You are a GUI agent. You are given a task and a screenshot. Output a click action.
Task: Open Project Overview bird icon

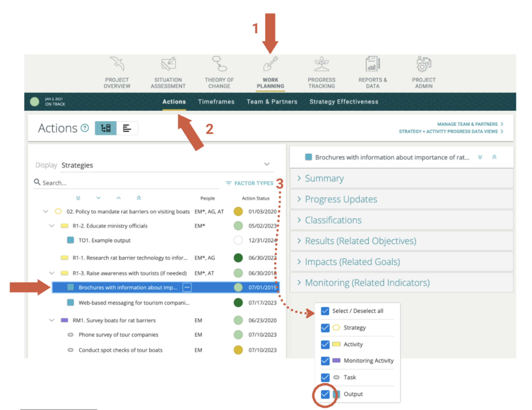click(x=117, y=64)
